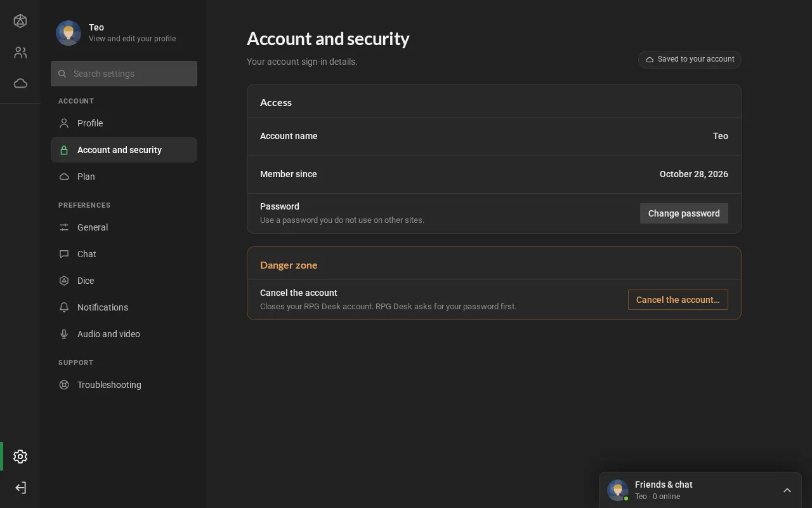
Task: Open View and edit your profile
Action: pyautogui.click(x=132, y=39)
